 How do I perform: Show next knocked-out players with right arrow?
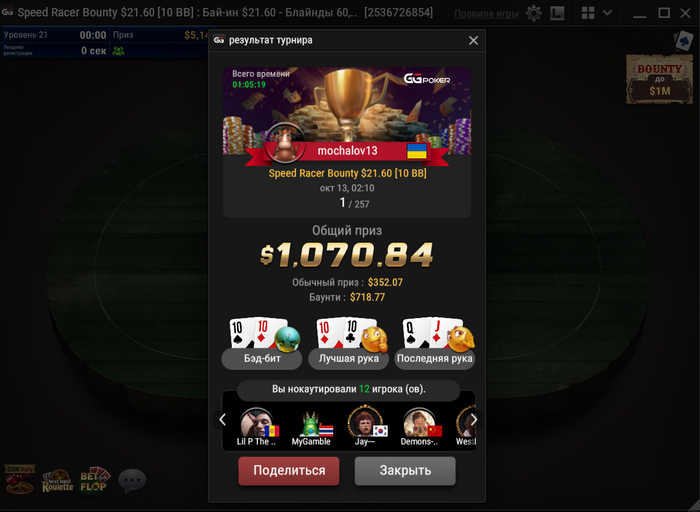(x=474, y=420)
